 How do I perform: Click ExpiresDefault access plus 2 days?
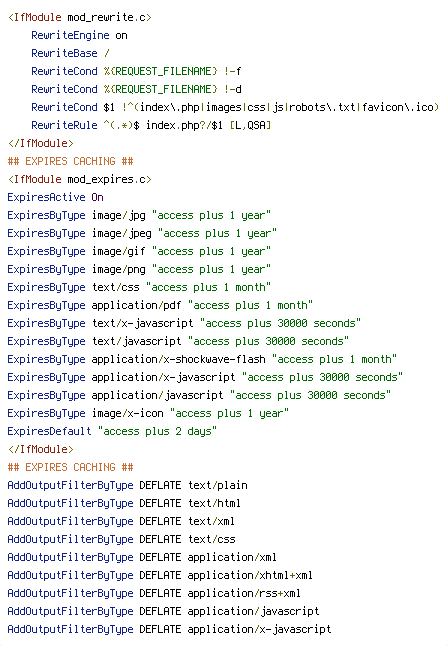(x=113, y=431)
